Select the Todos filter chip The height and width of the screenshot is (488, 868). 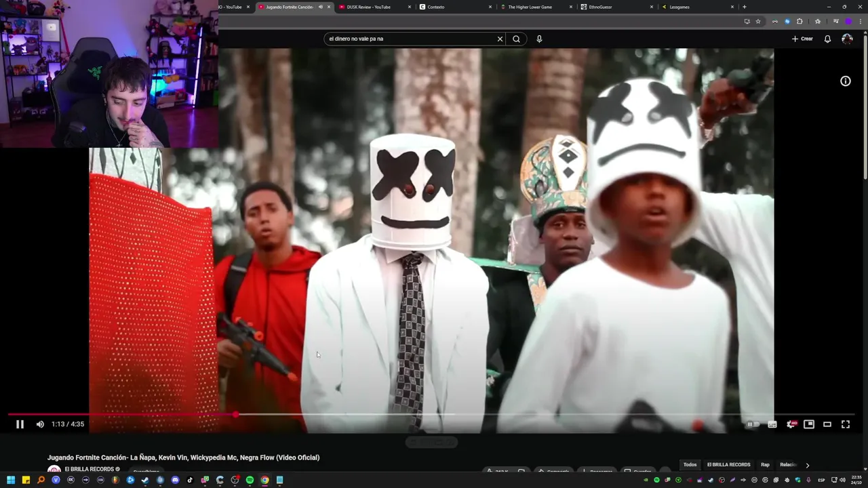(690, 465)
